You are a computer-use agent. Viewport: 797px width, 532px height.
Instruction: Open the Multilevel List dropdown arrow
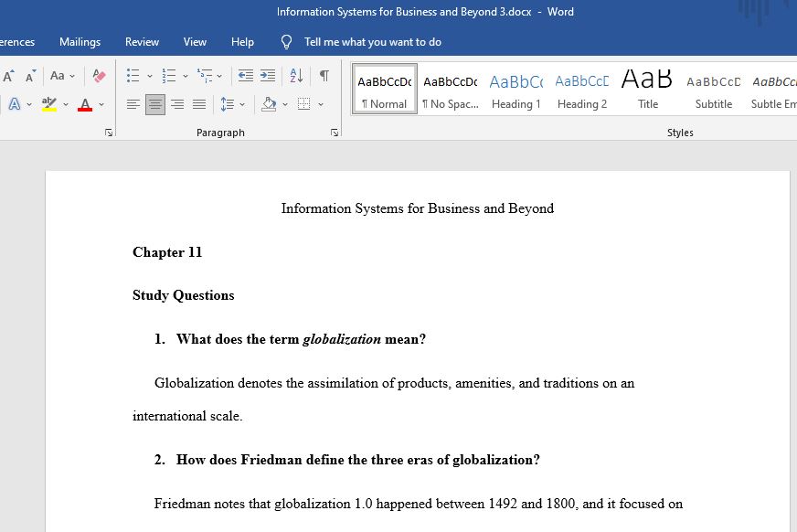(219, 76)
